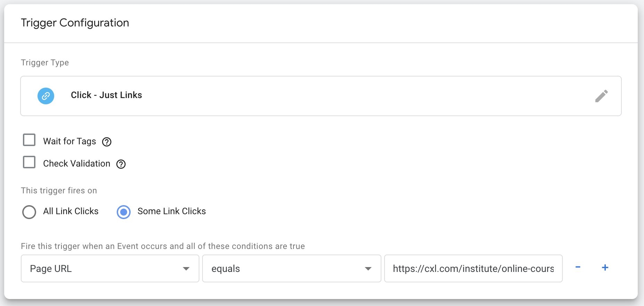Click the blue link trigger type icon

pyautogui.click(x=46, y=96)
